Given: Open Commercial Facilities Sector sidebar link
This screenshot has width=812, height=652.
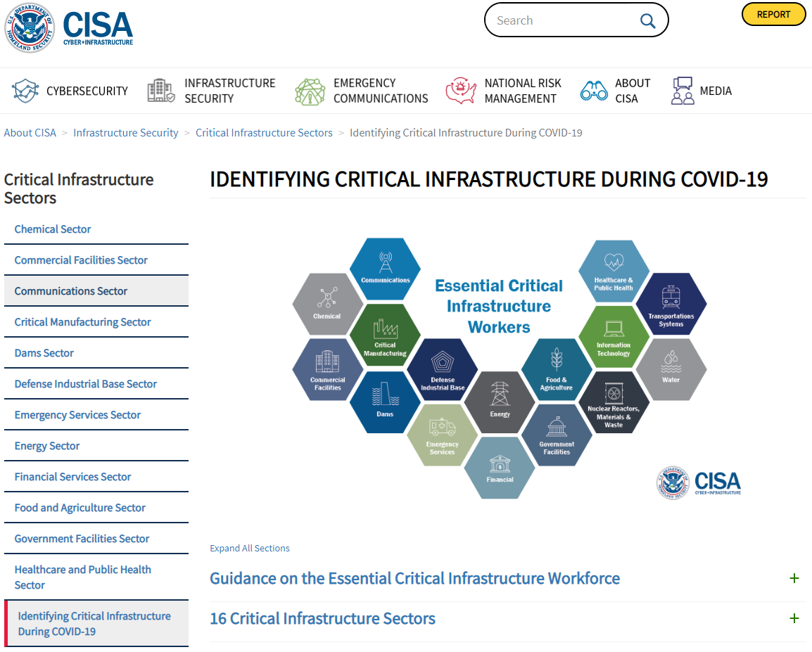Looking at the screenshot, I should pyautogui.click(x=81, y=260).
